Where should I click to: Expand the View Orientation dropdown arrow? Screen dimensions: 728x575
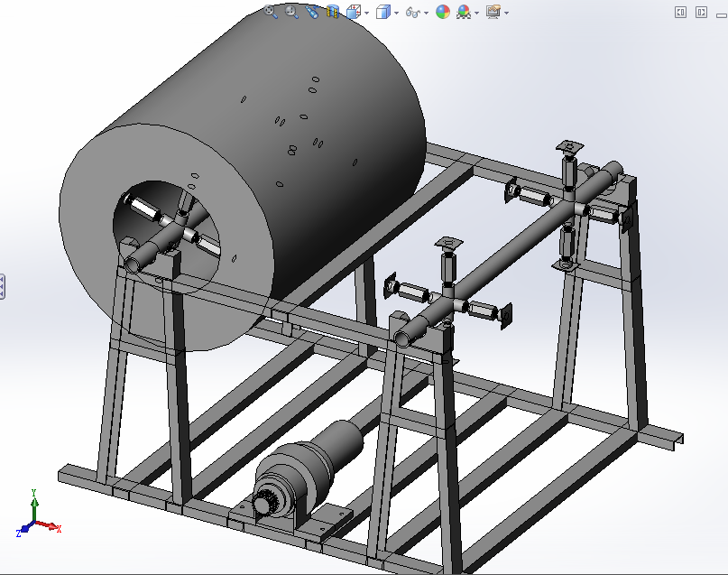pyautogui.click(x=367, y=13)
